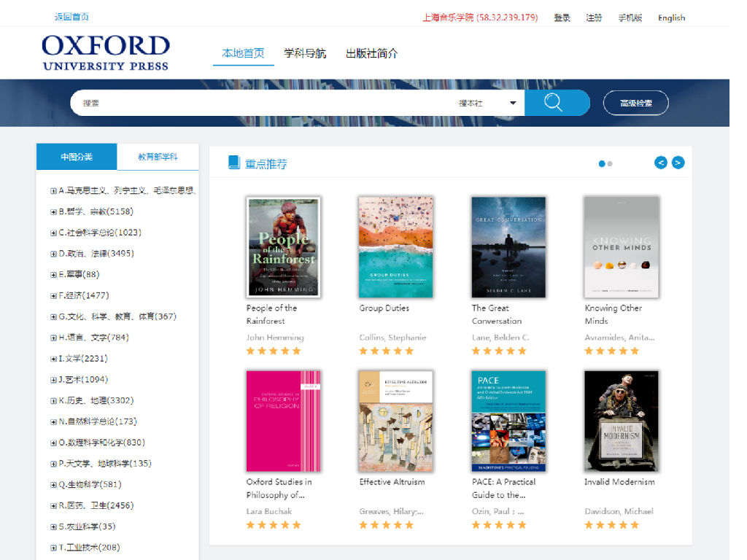Click the 上海音乐学院 institution link
The image size is (747, 560).
[x=480, y=17]
